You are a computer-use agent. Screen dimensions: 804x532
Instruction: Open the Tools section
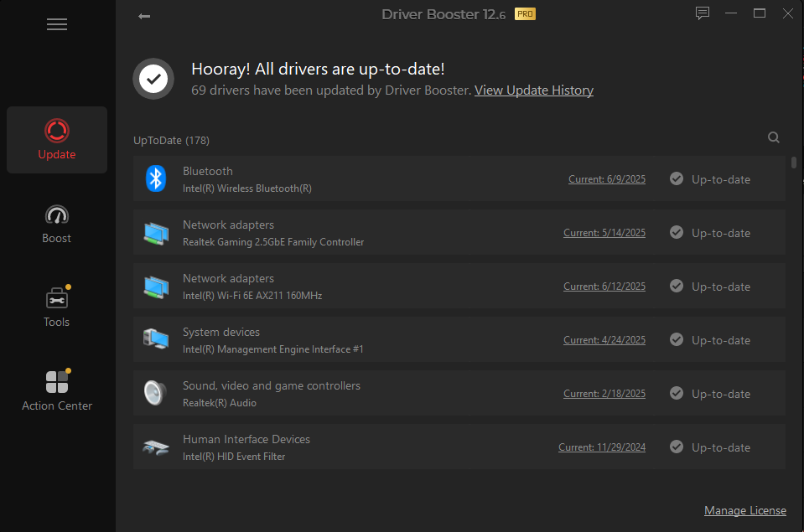[x=56, y=307]
